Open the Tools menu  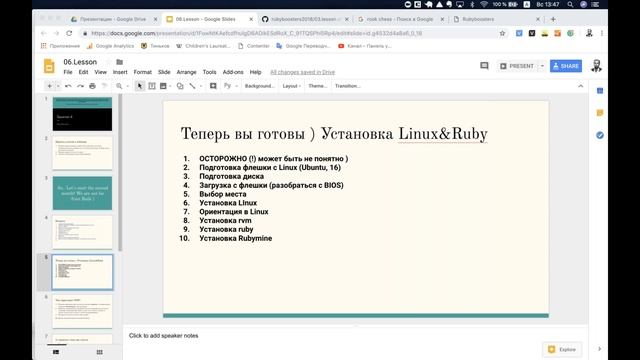(x=209, y=72)
